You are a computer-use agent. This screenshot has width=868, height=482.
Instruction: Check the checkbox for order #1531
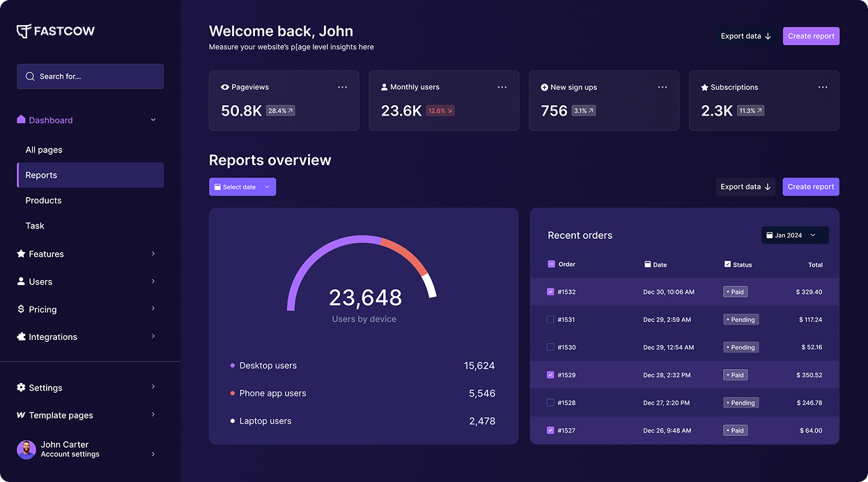[x=550, y=319]
